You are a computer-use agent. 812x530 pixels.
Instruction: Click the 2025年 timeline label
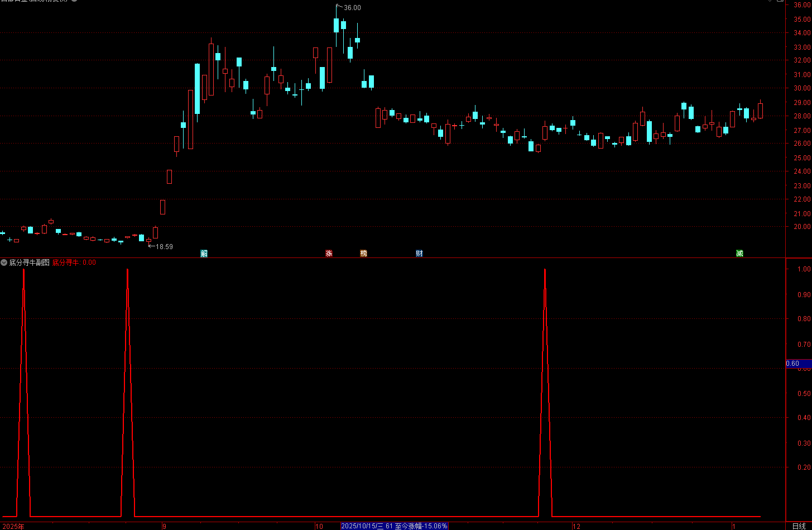(13, 526)
